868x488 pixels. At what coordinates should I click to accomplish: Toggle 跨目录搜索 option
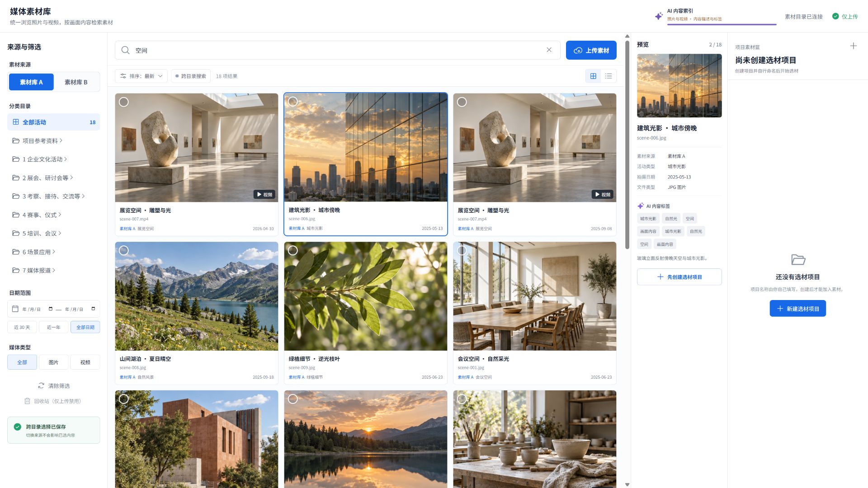(191, 76)
